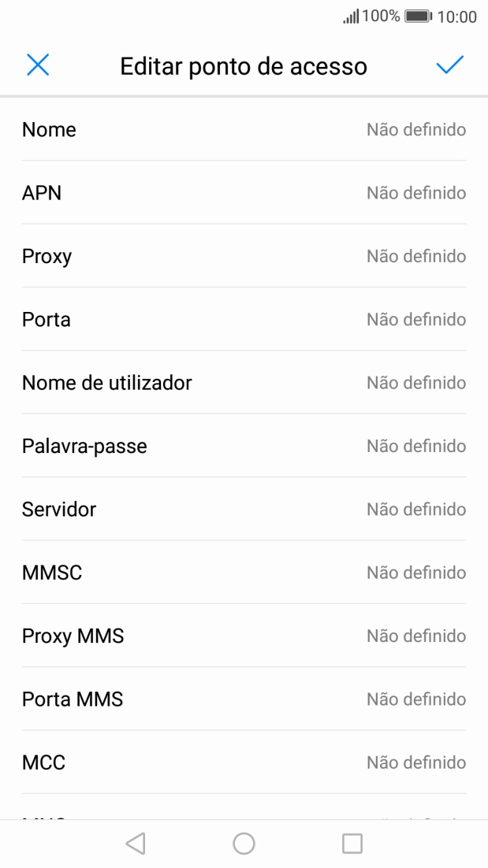Open the Porta setting
488x868 pixels.
[244, 320]
